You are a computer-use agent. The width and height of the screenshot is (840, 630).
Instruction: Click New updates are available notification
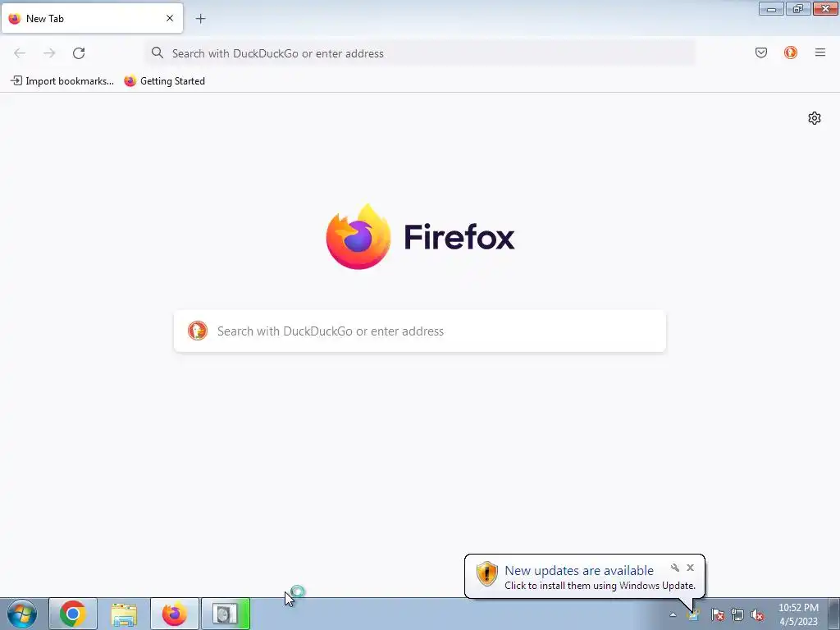[x=579, y=571]
